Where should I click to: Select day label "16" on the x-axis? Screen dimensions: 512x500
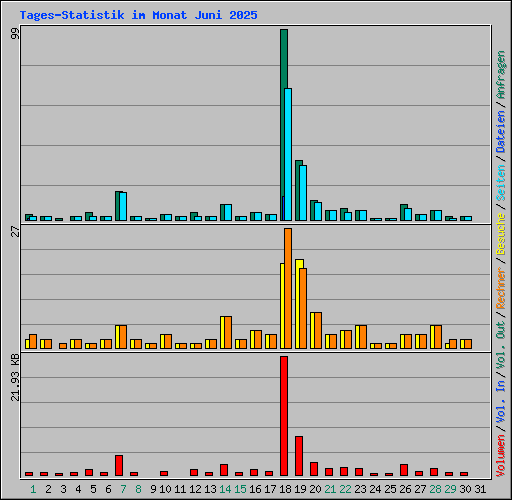pyautogui.click(x=255, y=489)
